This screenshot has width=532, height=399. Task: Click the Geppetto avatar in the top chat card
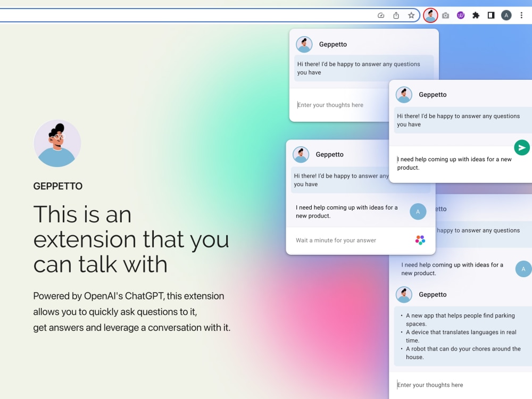click(x=304, y=45)
